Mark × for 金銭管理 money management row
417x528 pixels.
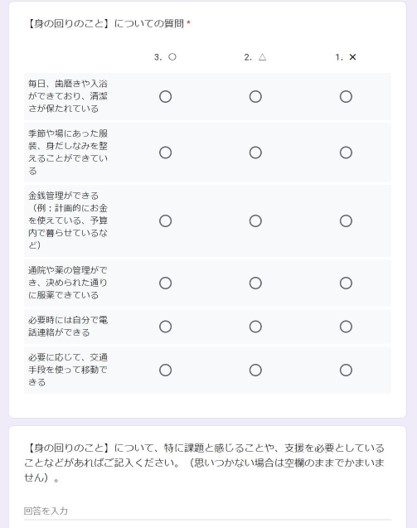click(x=346, y=221)
